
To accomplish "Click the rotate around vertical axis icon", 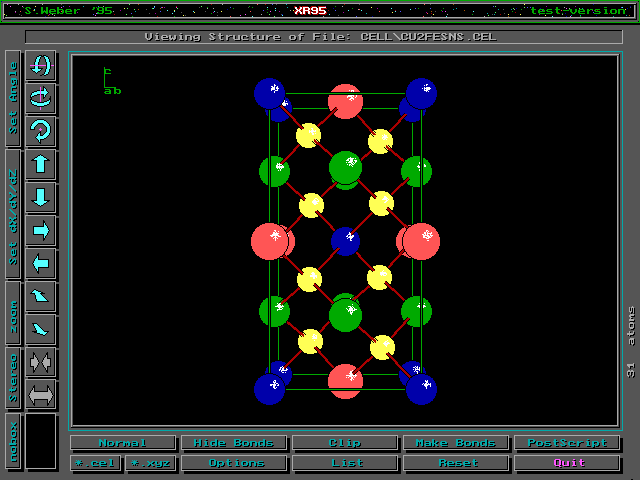I will point(40,98).
